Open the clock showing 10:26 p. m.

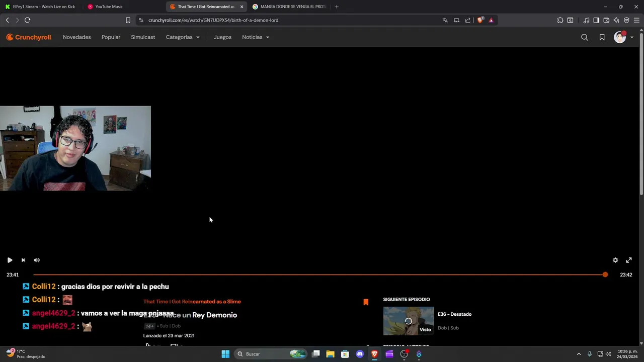(626, 354)
